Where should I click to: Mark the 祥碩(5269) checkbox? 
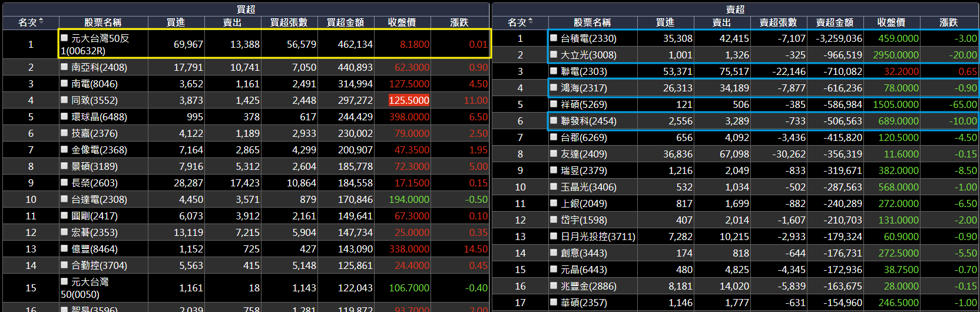click(x=554, y=104)
